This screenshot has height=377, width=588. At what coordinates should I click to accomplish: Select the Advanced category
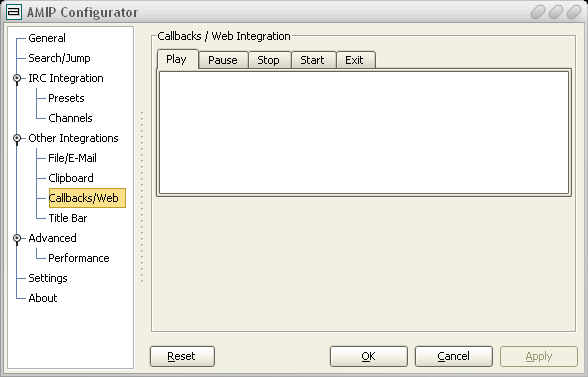click(x=52, y=238)
